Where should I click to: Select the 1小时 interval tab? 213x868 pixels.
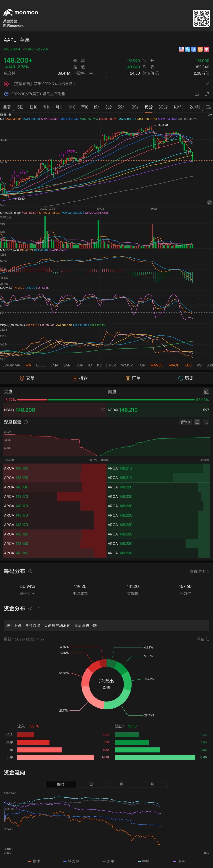point(179,107)
